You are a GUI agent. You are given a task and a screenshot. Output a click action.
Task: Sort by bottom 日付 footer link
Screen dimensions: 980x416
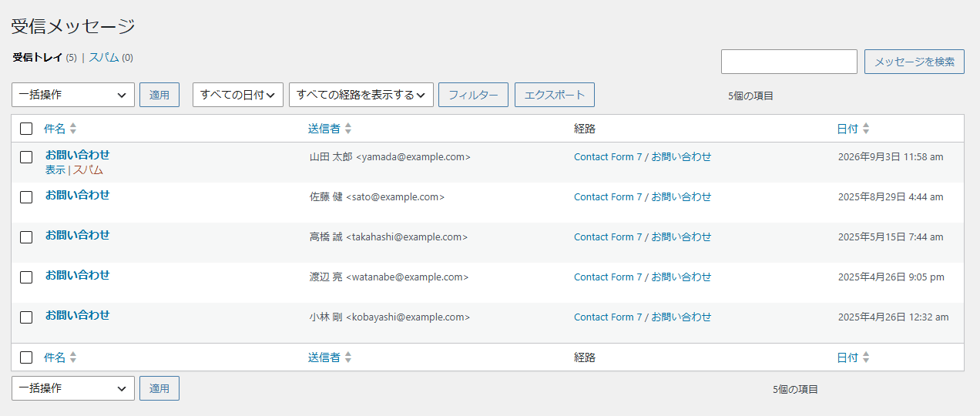847,357
